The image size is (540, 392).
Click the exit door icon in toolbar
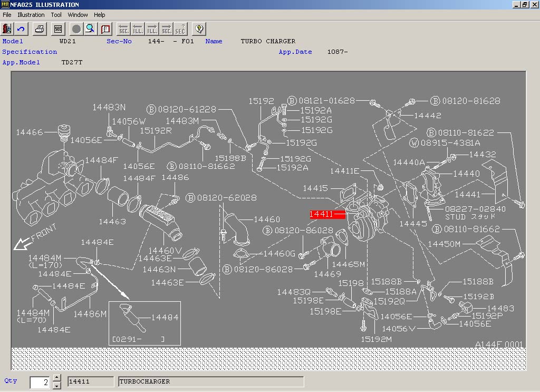7,28
